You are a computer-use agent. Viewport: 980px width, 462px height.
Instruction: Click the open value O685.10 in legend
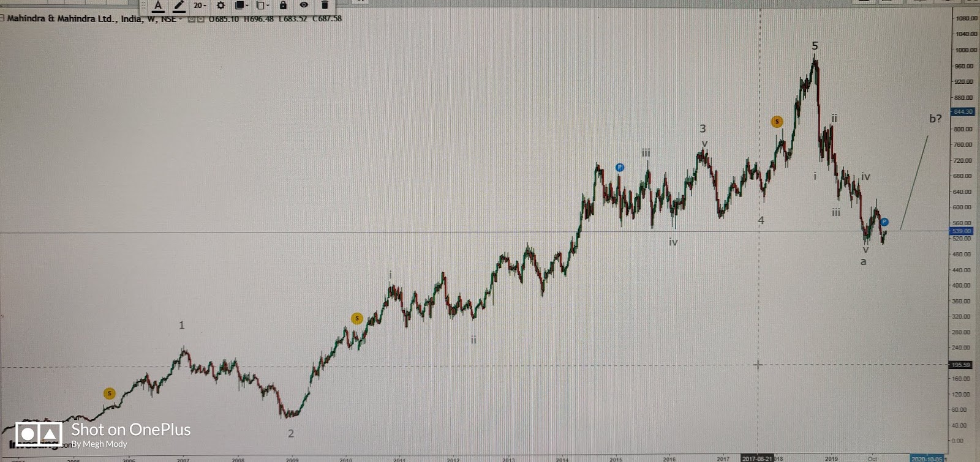click(223, 19)
